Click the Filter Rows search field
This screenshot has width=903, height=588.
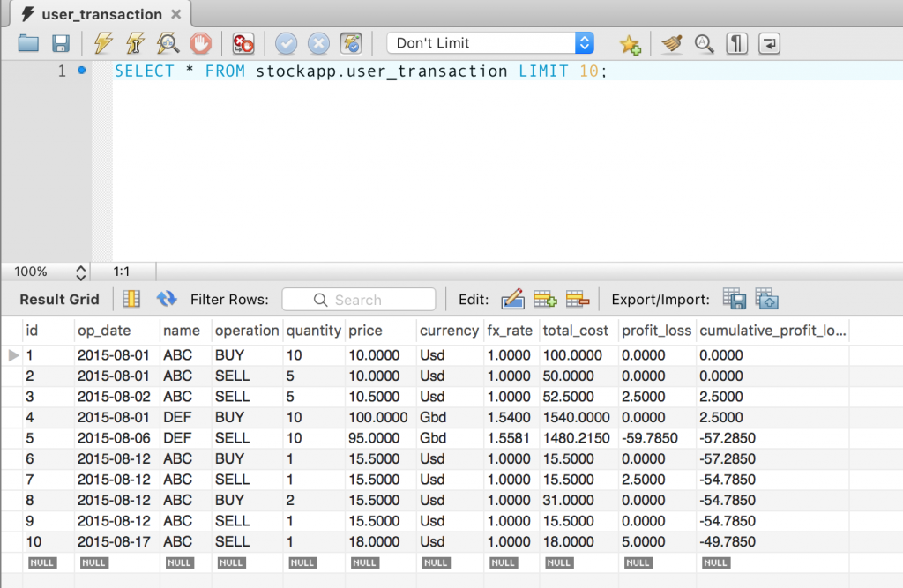(x=358, y=300)
